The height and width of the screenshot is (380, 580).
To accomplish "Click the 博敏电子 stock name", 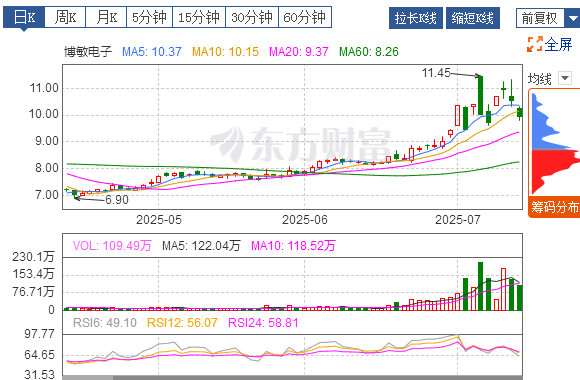I will coord(88,51).
